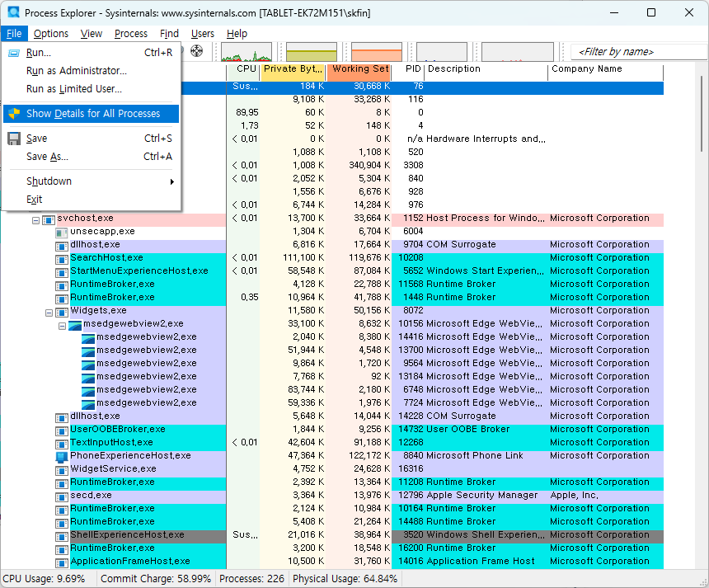Image resolution: width=709 pixels, height=588 pixels.
Task: Click 'Physical Usage: 64.84%' status entry
Action: (x=345, y=579)
